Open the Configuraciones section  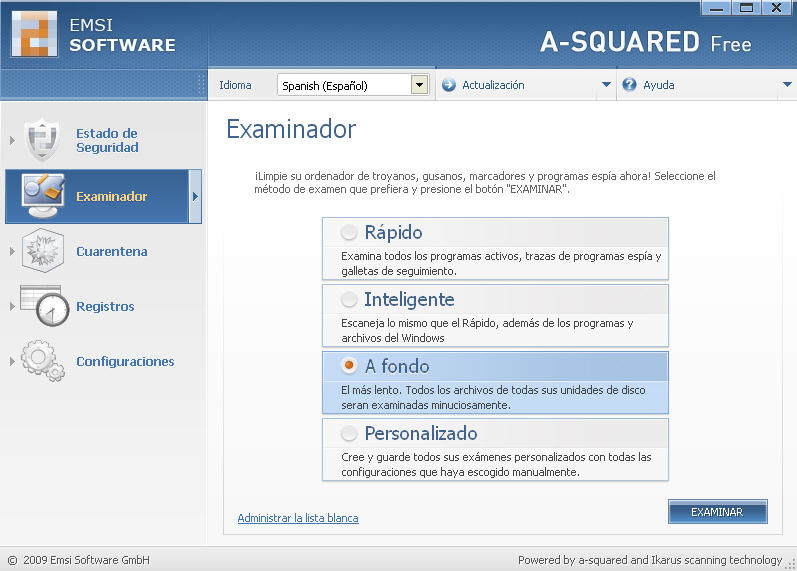tap(125, 362)
